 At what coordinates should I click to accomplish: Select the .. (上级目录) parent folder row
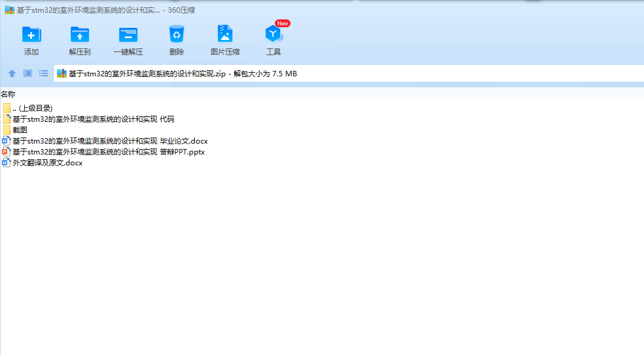click(x=28, y=108)
